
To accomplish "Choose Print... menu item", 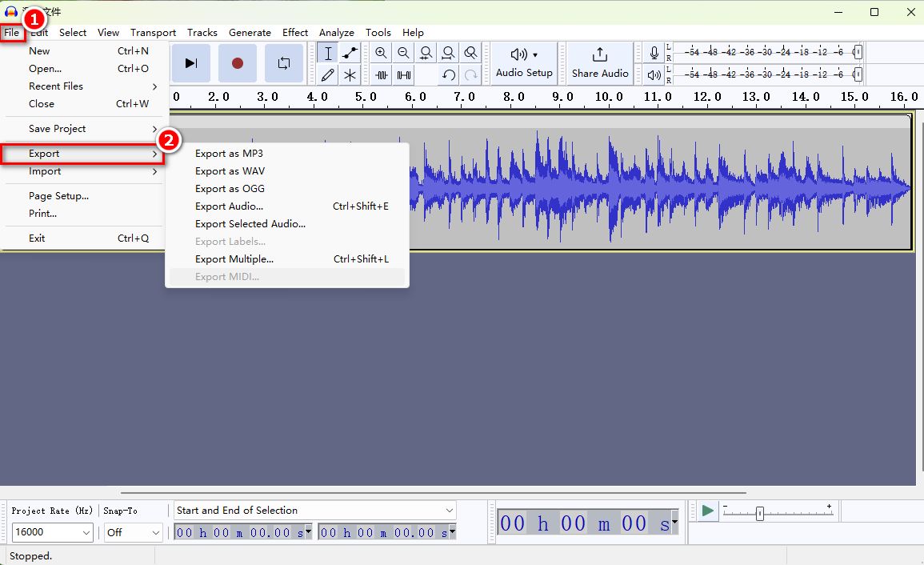I will pos(83,214).
